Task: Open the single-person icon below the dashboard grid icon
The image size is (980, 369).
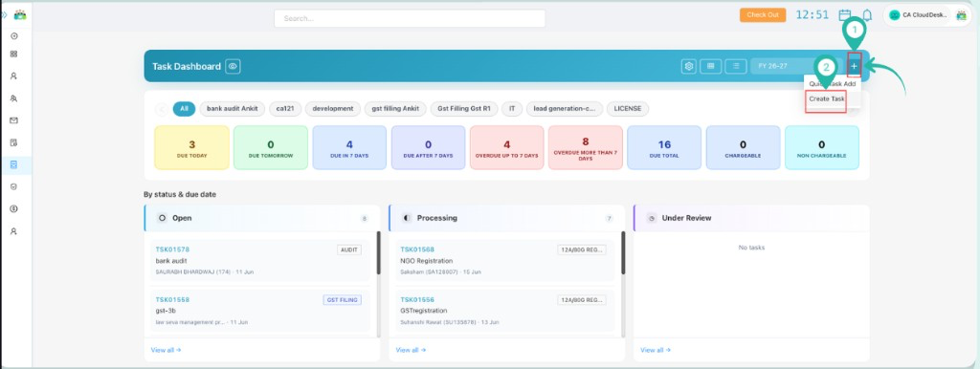Action: pyautogui.click(x=13, y=76)
